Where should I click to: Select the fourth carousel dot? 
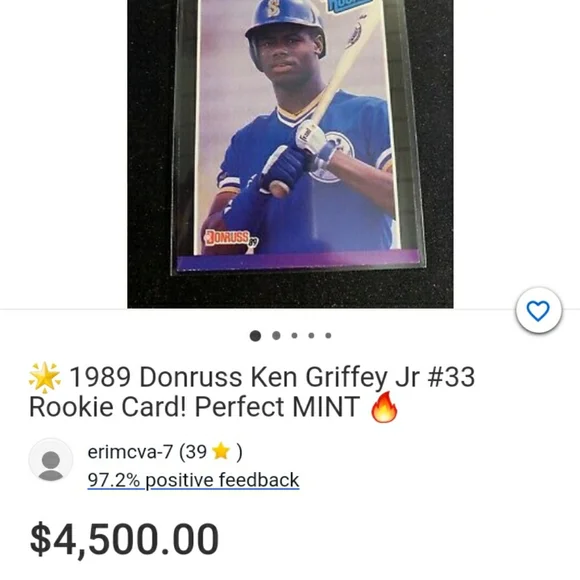(x=311, y=335)
